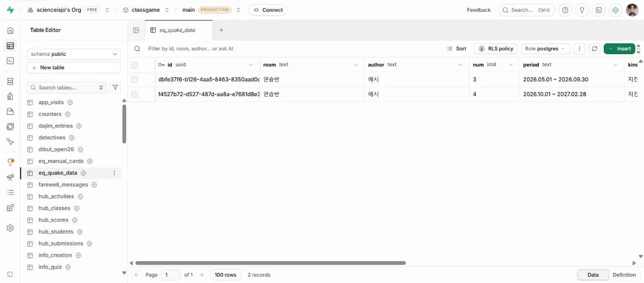Viewport: 644px width, 283px height.
Task: Open eq_quake_data row options dots
Action: point(114,173)
